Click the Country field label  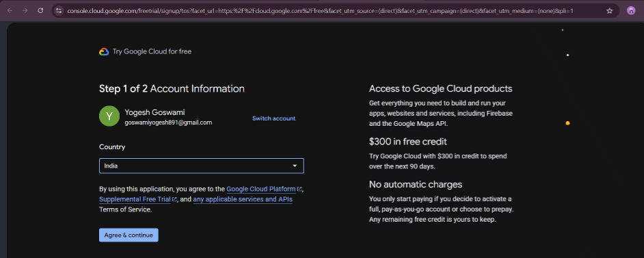(112, 147)
